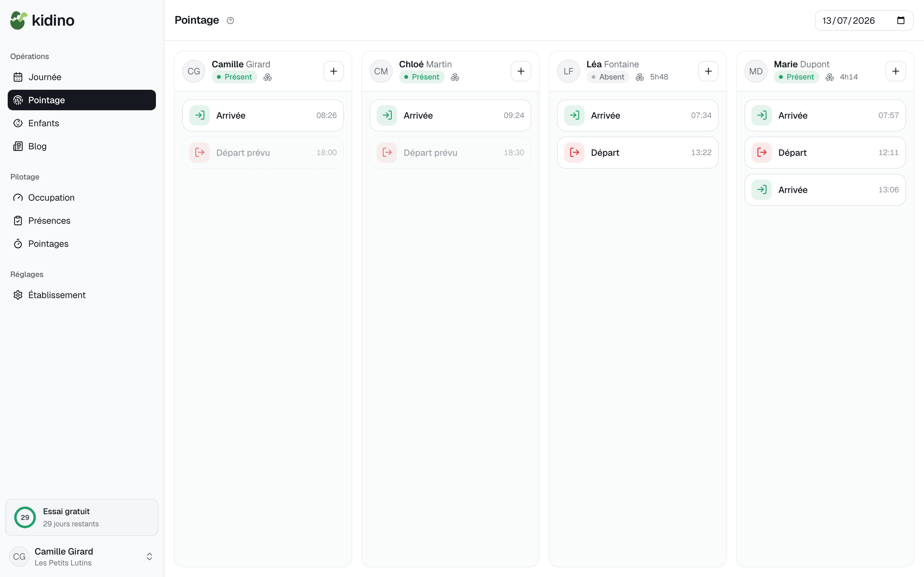
Task: Click the red departure icon in Léa's Départ row
Action: point(574,153)
